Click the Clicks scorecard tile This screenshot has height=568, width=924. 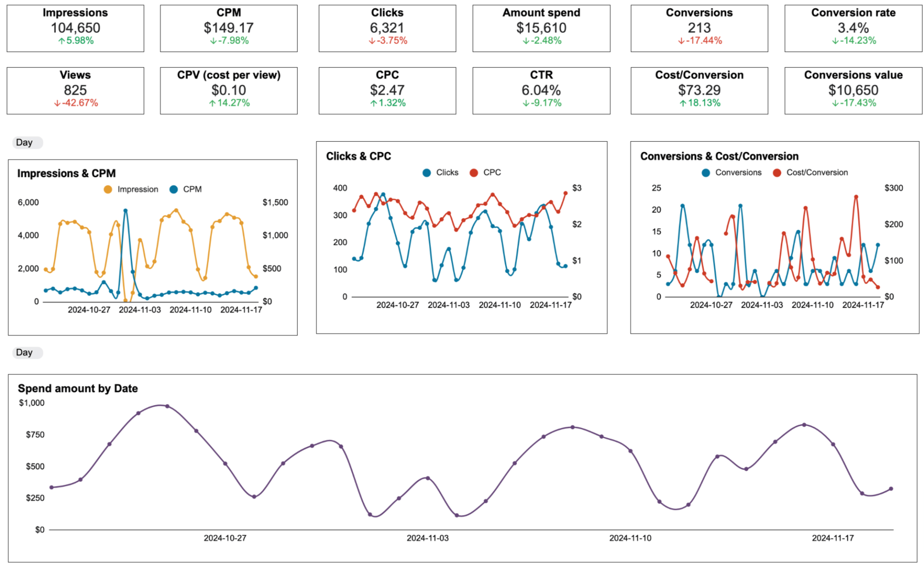click(387, 28)
